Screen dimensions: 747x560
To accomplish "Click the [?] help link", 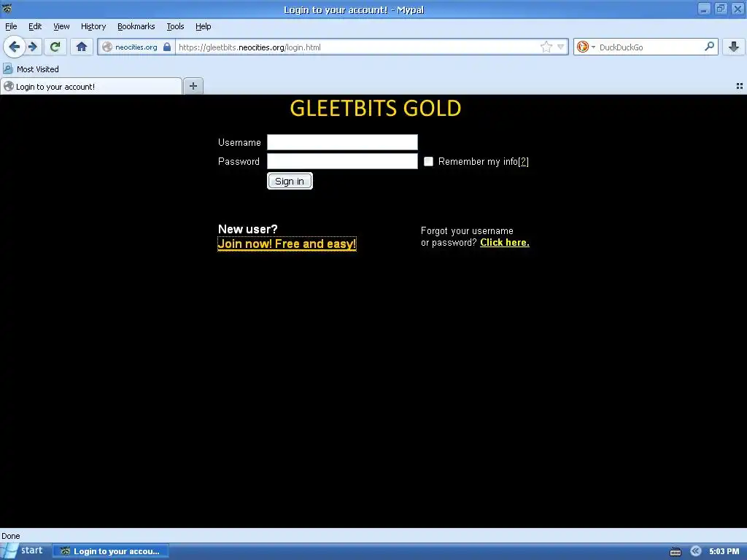I will pyautogui.click(x=523, y=161).
